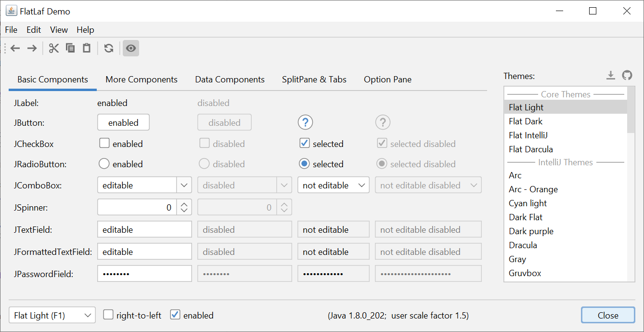Open the View menu
This screenshot has height=332, width=644.
(x=59, y=30)
